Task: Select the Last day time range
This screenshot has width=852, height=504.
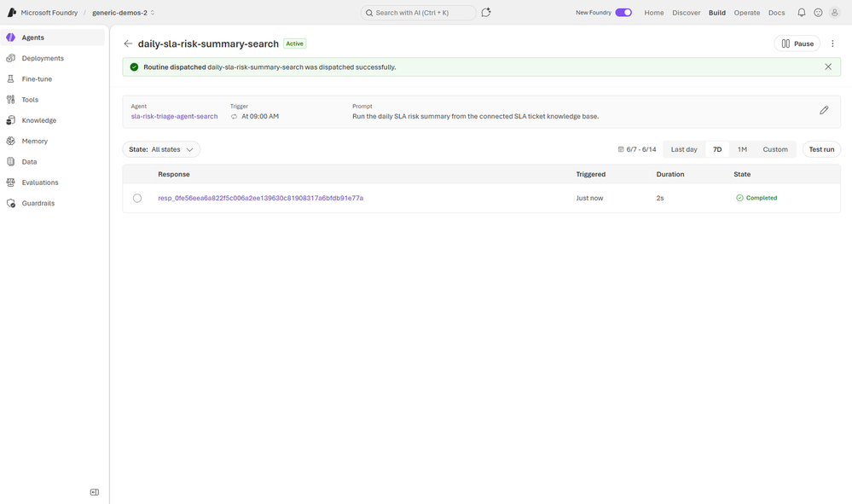Action: [x=683, y=149]
